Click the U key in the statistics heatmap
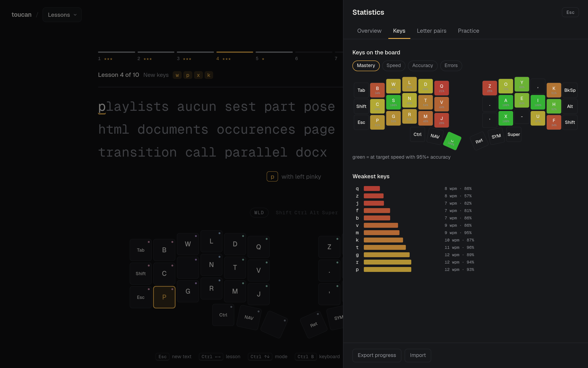588x368 pixels. pos(538,118)
